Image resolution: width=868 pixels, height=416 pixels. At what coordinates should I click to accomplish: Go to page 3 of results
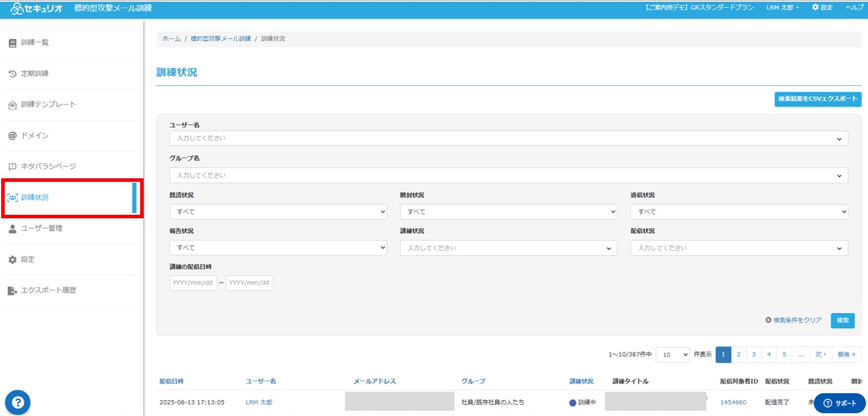tap(754, 354)
